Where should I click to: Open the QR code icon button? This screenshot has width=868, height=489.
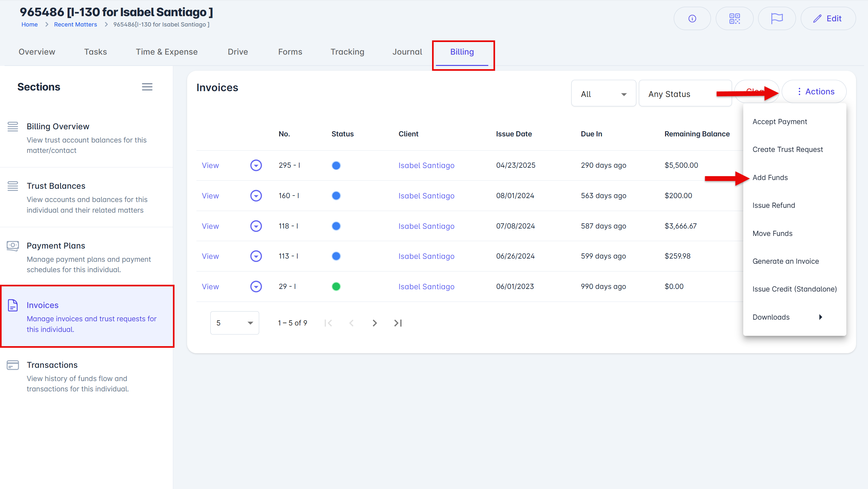[734, 18]
